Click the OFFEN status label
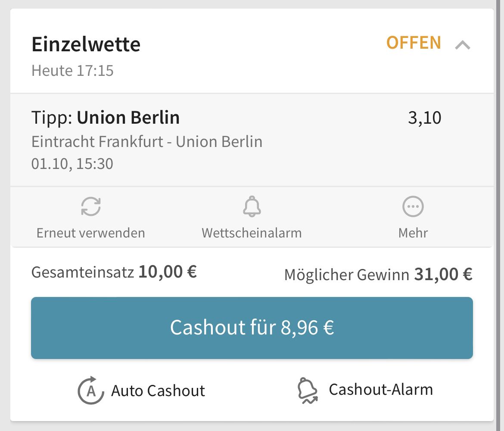 [414, 43]
